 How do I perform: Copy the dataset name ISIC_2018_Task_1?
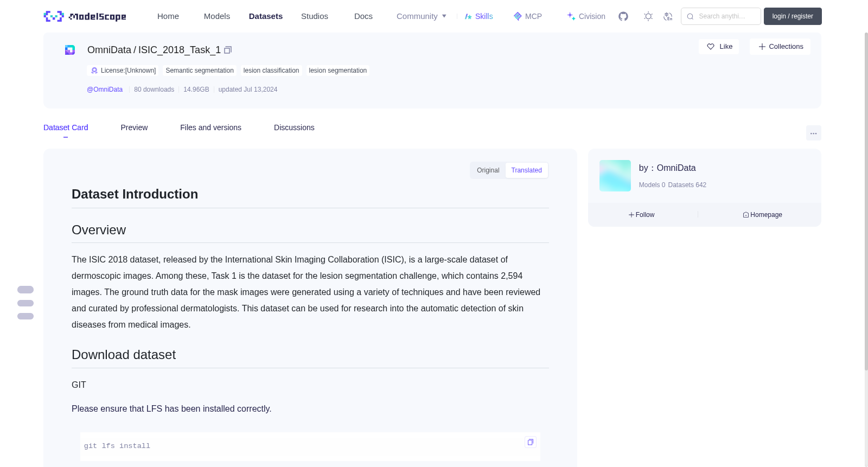point(228,50)
